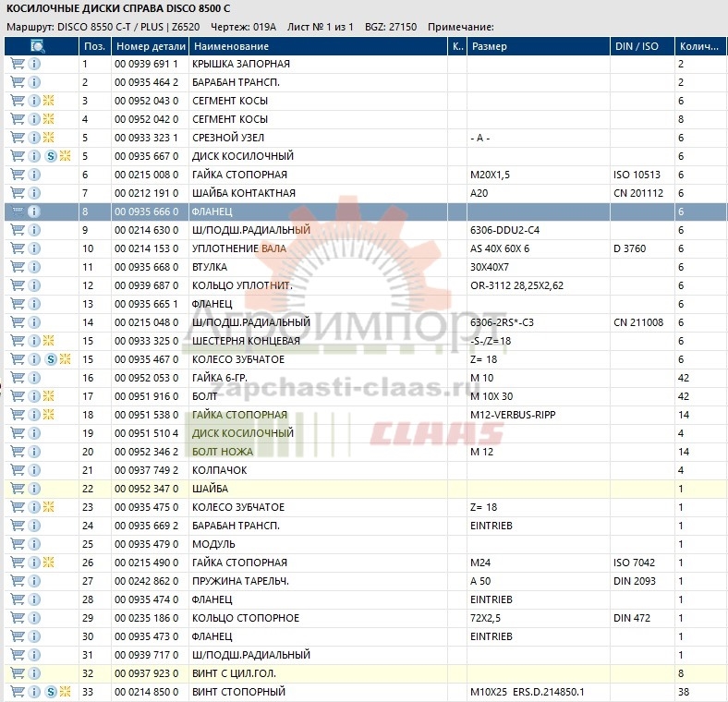Add МОДУЛЬ 00 0935 479 0 to cart
The height and width of the screenshot is (702, 728).
(18, 544)
